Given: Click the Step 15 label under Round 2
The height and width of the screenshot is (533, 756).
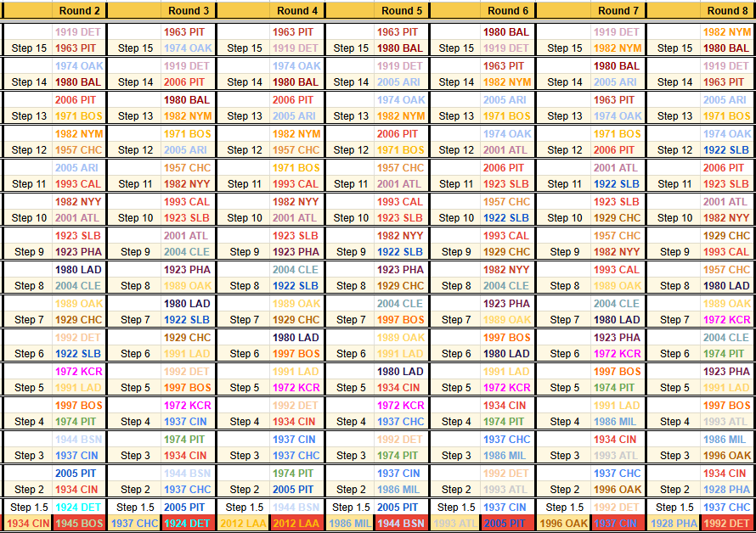Looking at the screenshot, I should (x=29, y=48).
